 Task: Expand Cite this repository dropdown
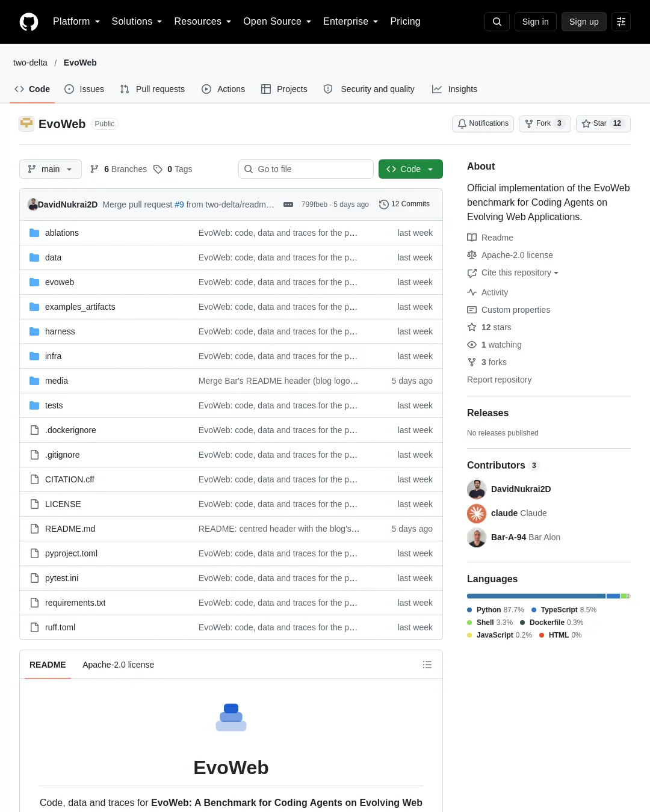[x=520, y=272]
